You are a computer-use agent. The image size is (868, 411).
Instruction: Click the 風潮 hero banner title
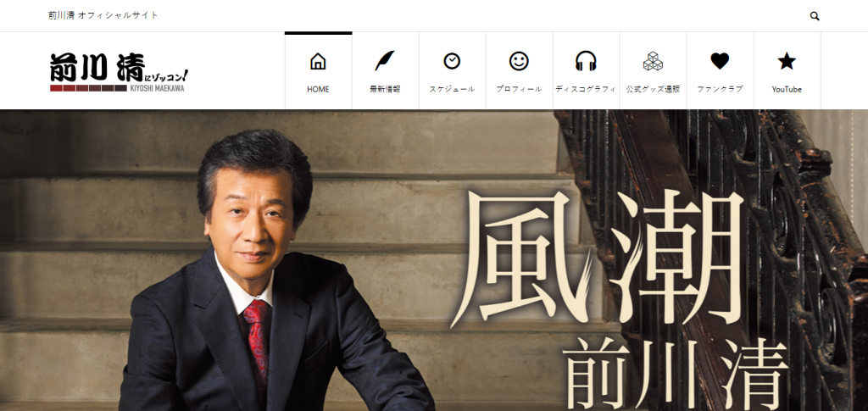click(602, 258)
